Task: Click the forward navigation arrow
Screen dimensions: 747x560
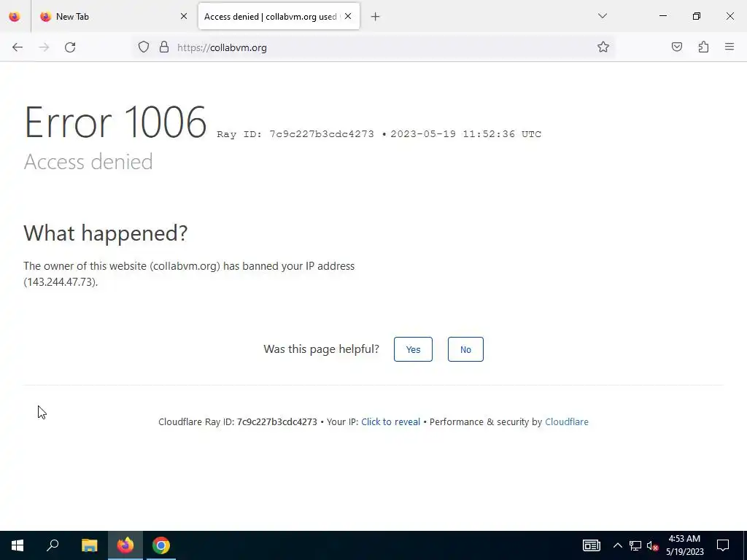Action: point(44,47)
